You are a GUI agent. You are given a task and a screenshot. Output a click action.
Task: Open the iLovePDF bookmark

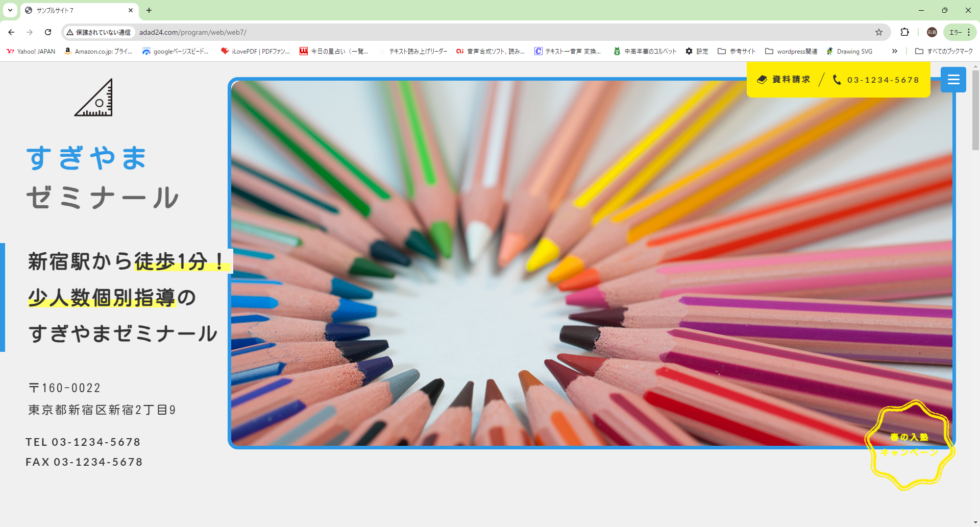[x=255, y=51]
